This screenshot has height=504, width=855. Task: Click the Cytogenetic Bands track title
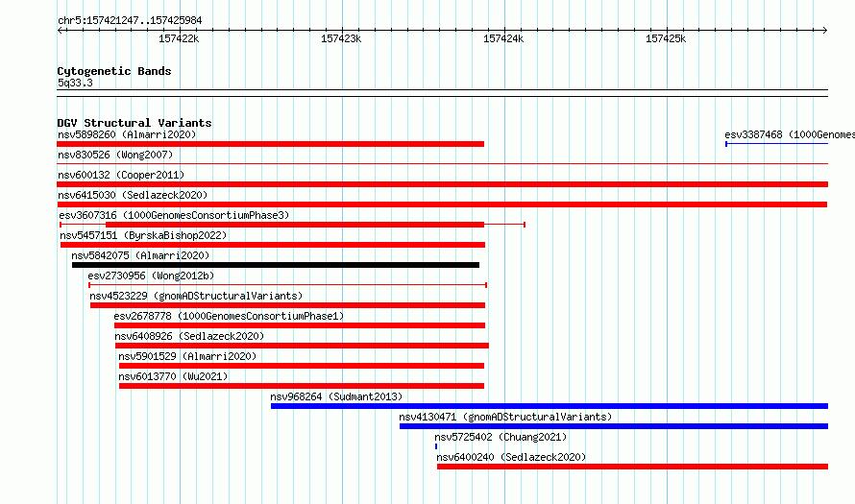click(114, 71)
